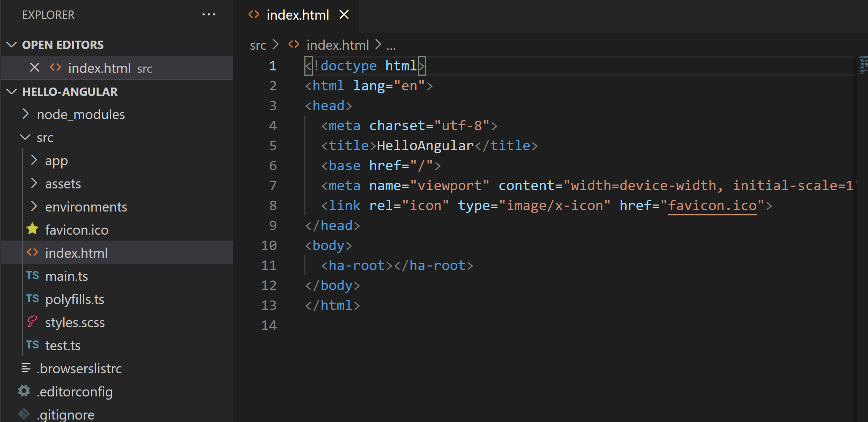Expand the environments folder
The width and height of the screenshot is (868, 422).
pyautogui.click(x=34, y=207)
